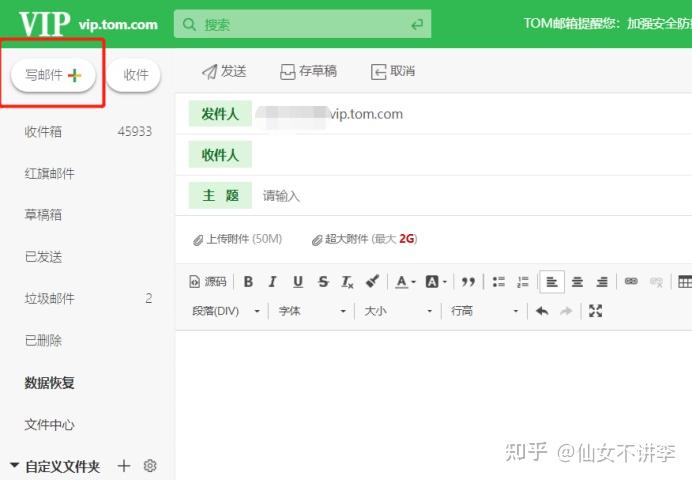The image size is (692, 480).
Task: Click the 发送 send button
Action: point(224,71)
